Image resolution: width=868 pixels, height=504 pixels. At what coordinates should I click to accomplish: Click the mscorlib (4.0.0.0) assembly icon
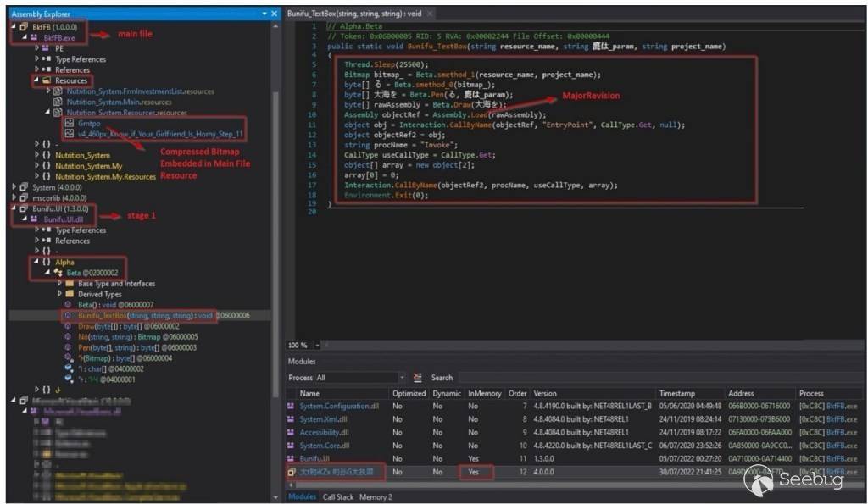24,198
